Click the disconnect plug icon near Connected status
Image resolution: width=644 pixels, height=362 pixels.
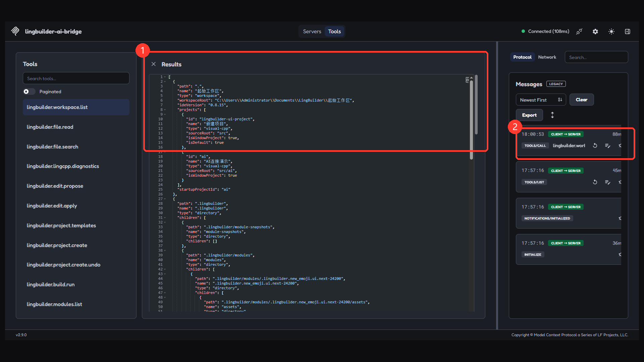click(579, 32)
